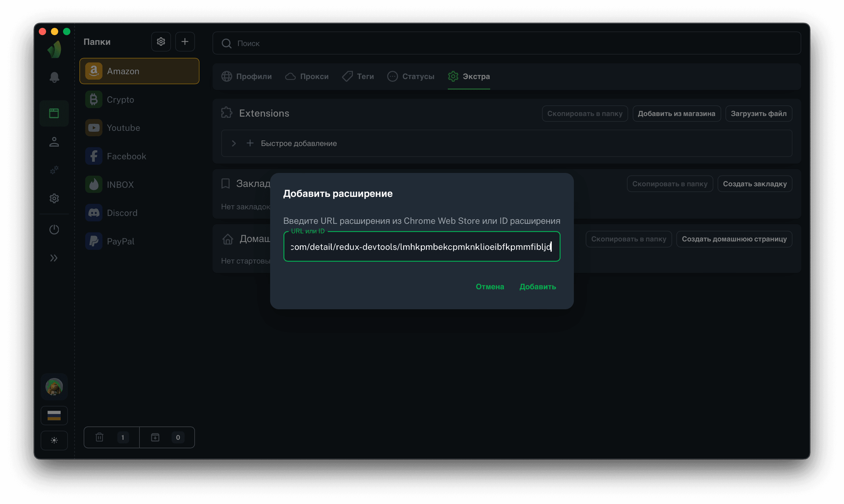Screen dimensions: 844x504
Task: Switch to the Прокси tab
Action: pos(307,76)
